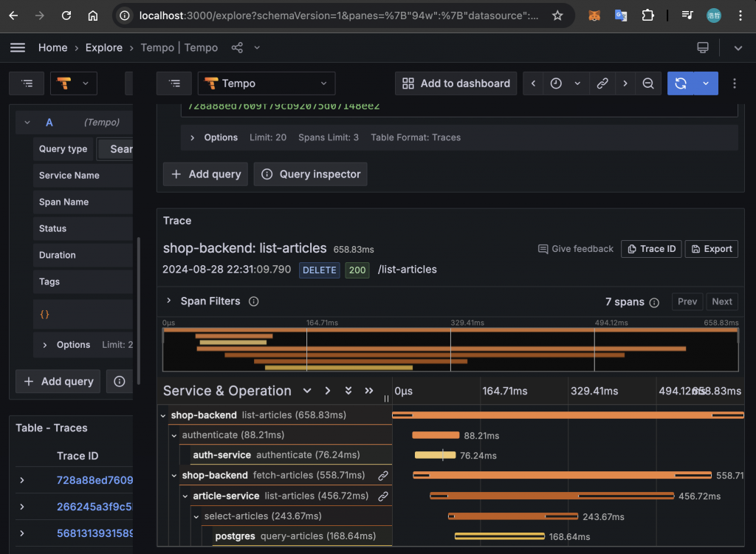Open pane three-dot more menu
The width and height of the screenshot is (756, 554).
735,83
